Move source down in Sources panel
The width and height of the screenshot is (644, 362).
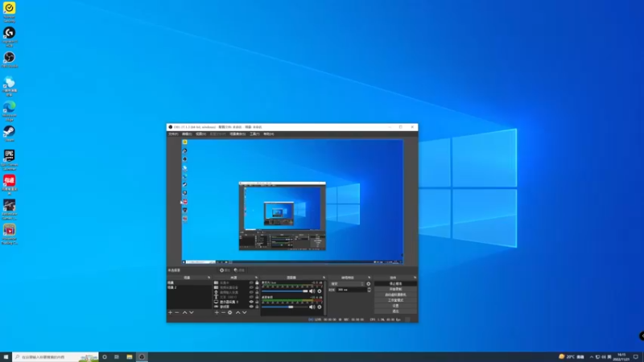pos(245,312)
